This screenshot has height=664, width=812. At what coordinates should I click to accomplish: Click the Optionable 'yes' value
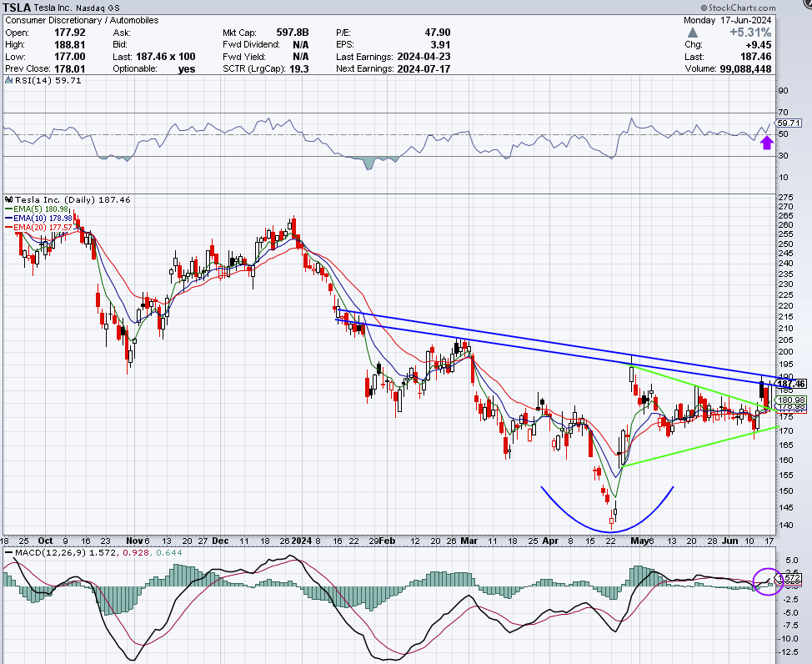coord(187,69)
